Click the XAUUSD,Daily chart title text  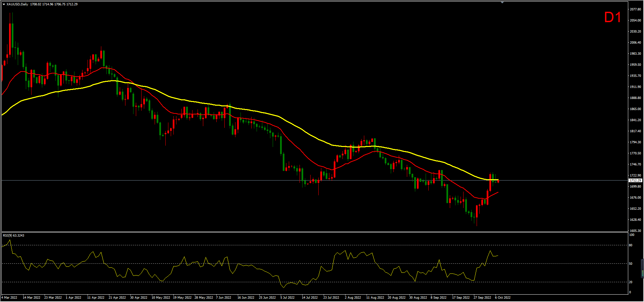coord(17,4)
